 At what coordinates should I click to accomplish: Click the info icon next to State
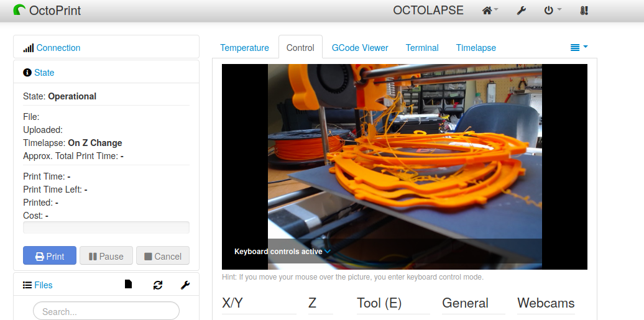[27, 73]
